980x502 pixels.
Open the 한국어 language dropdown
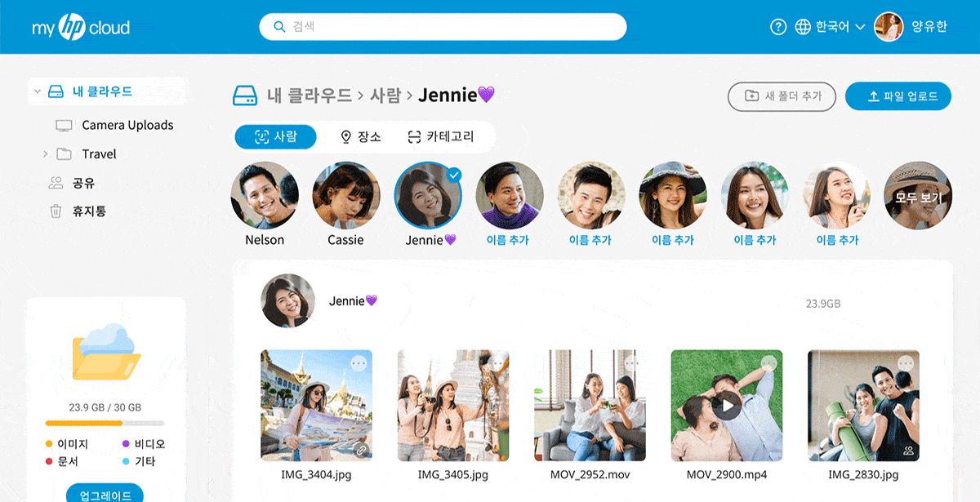840,27
